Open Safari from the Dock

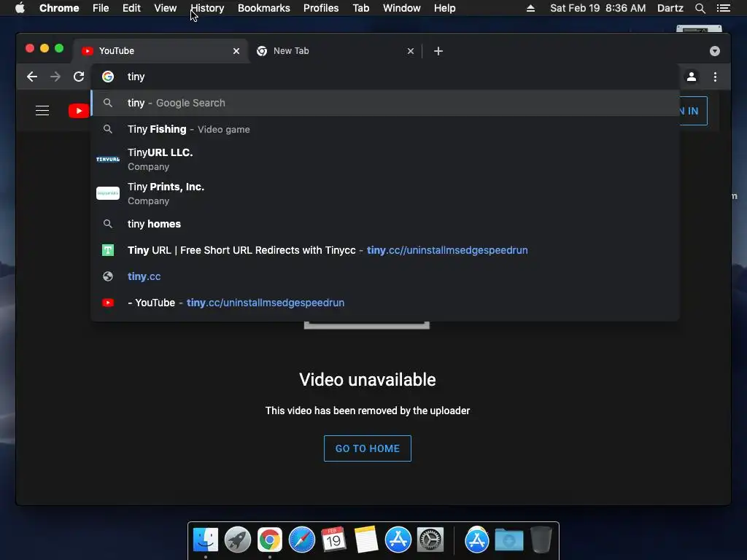click(x=301, y=540)
